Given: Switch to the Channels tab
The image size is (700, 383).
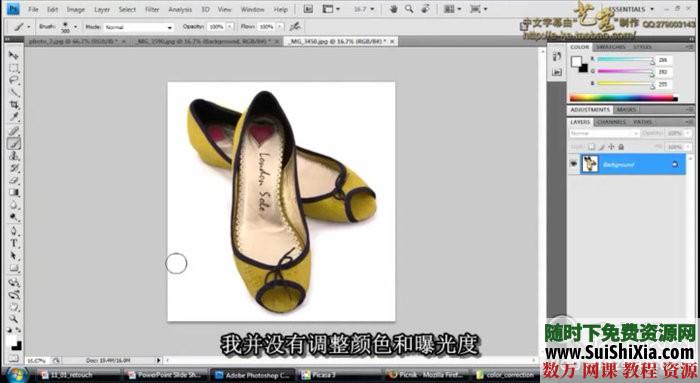Looking at the screenshot, I should pos(611,122).
